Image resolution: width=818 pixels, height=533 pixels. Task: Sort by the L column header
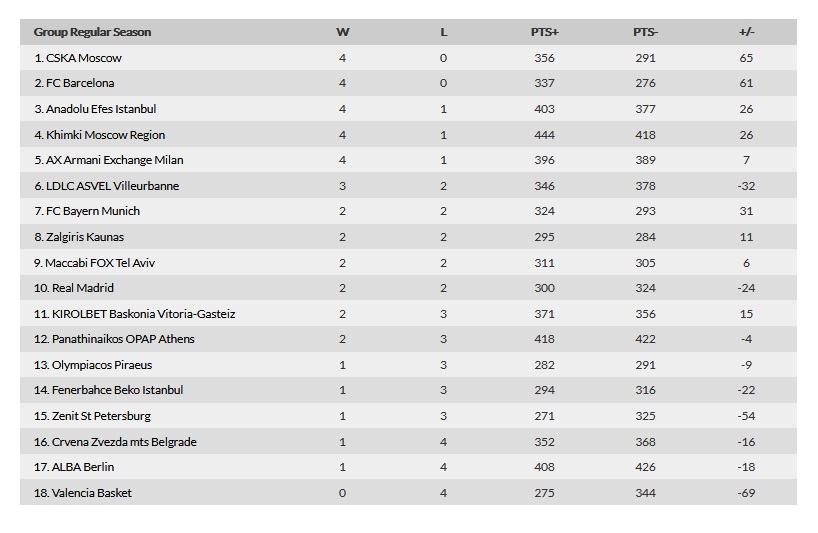point(443,32)
